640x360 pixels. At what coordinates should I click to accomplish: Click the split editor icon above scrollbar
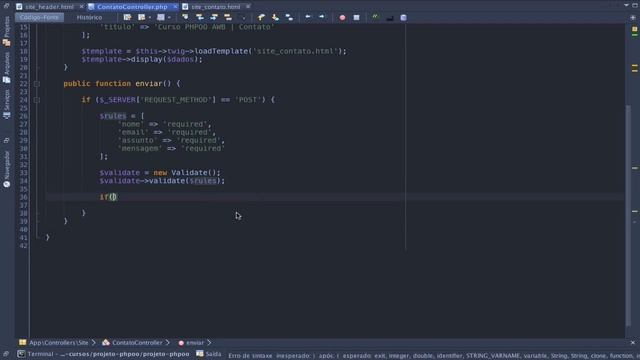tap(633, 18)
